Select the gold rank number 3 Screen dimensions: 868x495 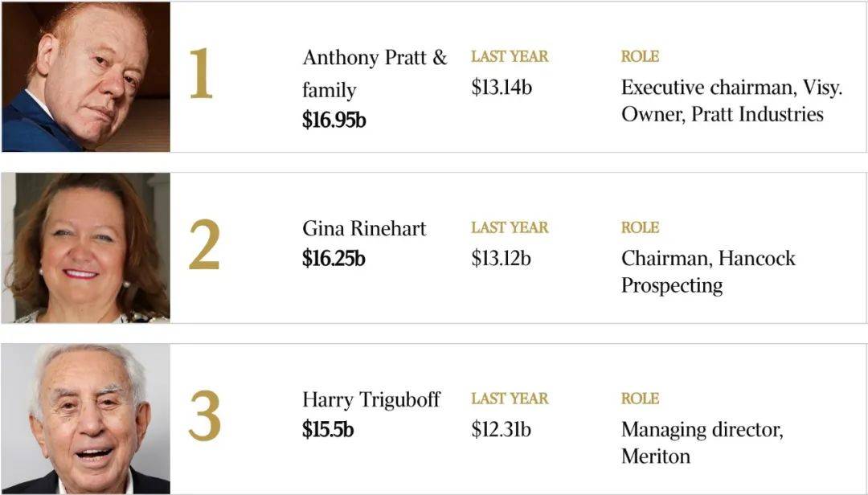204,415
